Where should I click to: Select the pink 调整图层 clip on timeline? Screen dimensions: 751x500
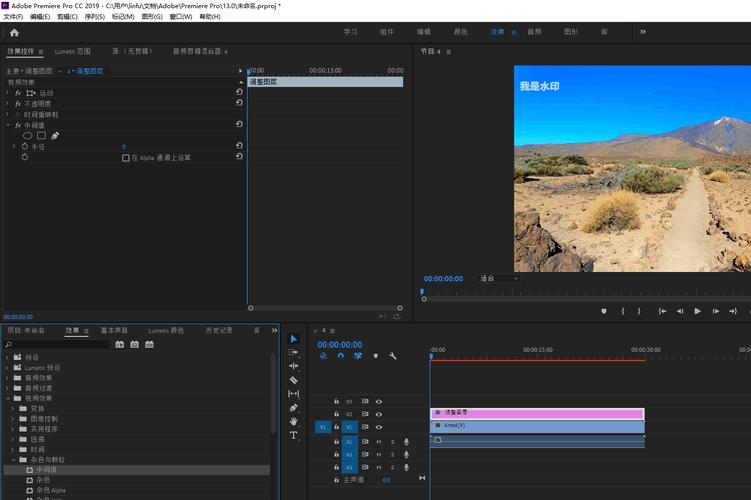point(537,413)
